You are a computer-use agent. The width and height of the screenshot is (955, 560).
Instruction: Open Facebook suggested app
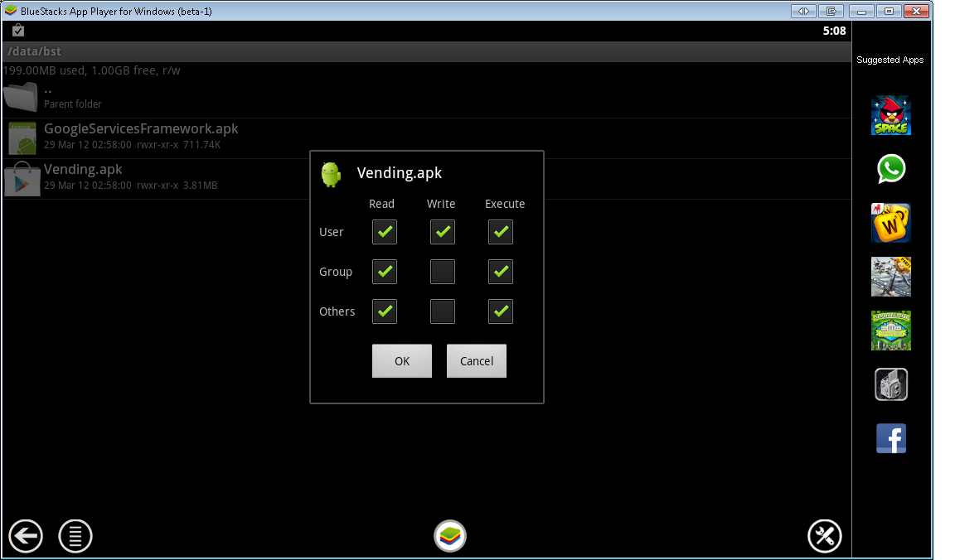891,438
